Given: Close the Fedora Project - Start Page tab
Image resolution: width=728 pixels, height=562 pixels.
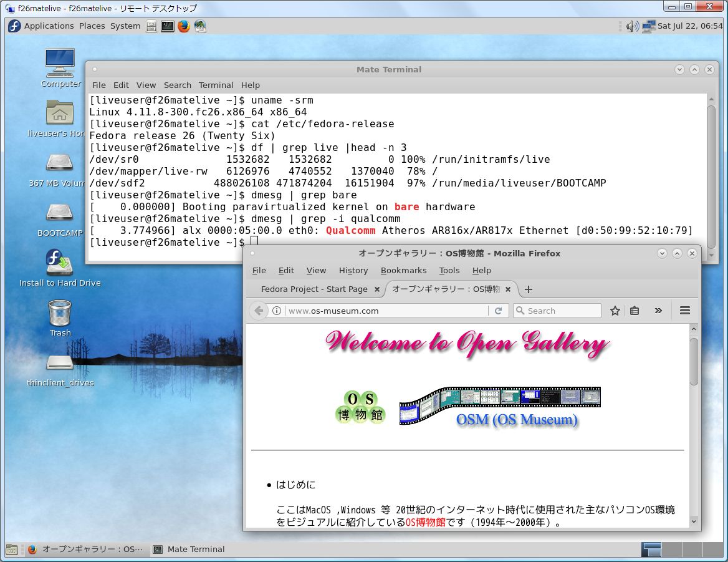Looking at the screenshot, I should click(x=377, y=289).
